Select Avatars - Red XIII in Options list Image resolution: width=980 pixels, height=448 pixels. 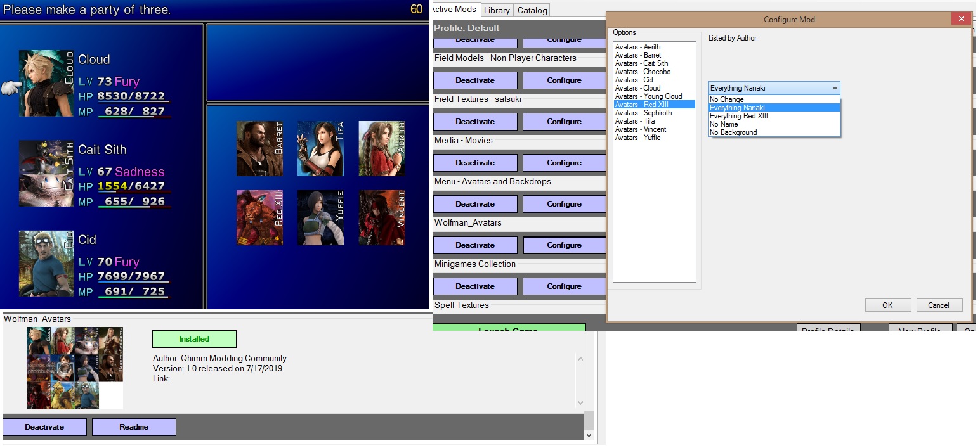click(654, 105)
